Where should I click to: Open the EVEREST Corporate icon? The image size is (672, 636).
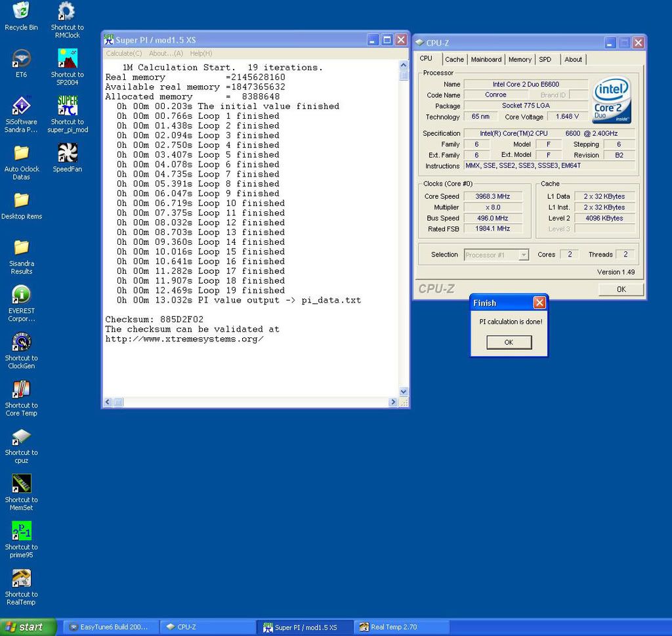tap(21, 295)
